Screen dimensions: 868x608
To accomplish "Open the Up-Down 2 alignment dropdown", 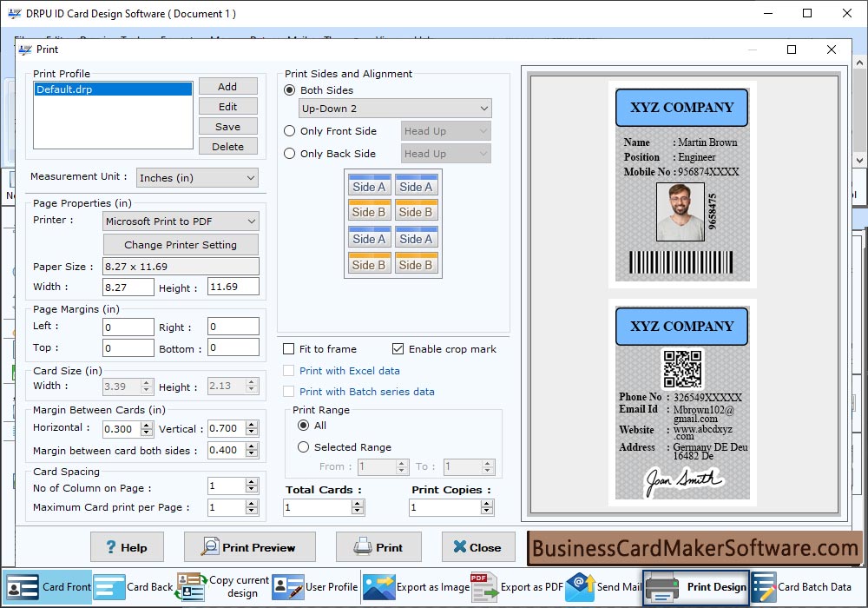I will 395,109.
